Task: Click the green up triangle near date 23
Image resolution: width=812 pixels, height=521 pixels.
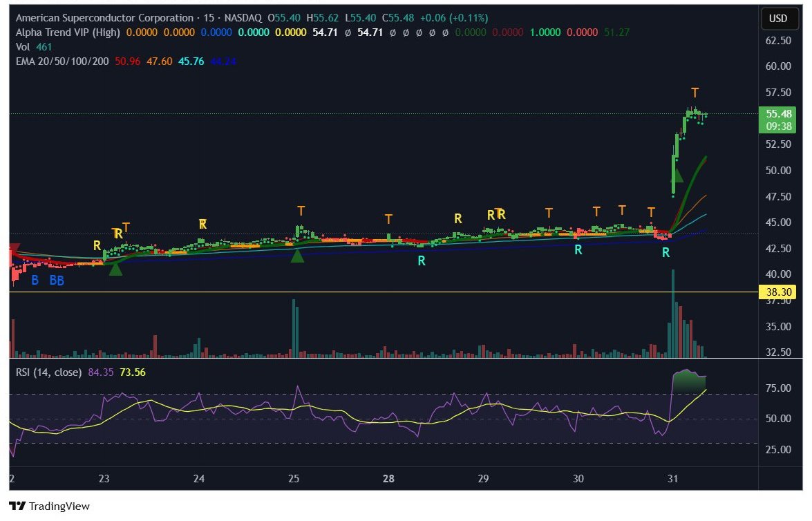Action: click(x=115, y=268)
